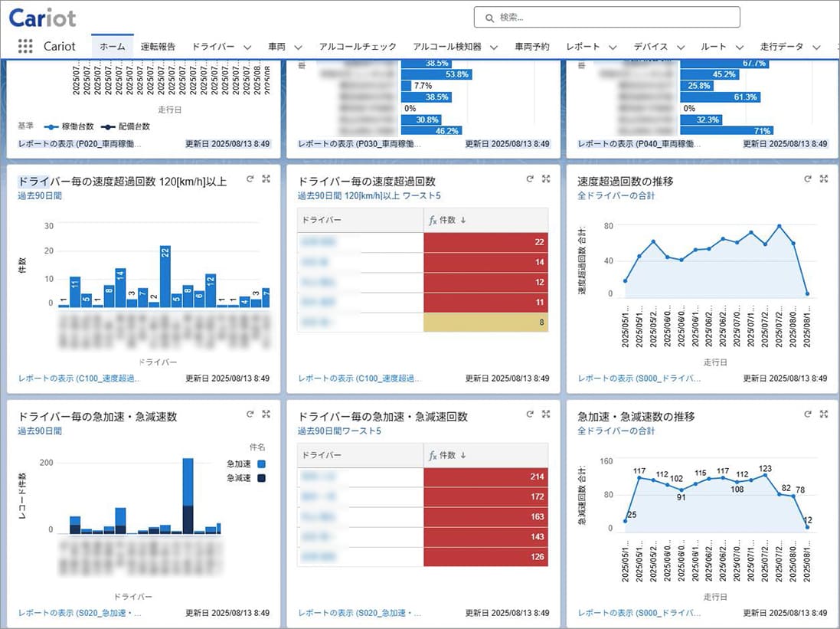Expand the 急加速・急減速数の推移 widget
This screenshot has width=840, height=629.
823,414
